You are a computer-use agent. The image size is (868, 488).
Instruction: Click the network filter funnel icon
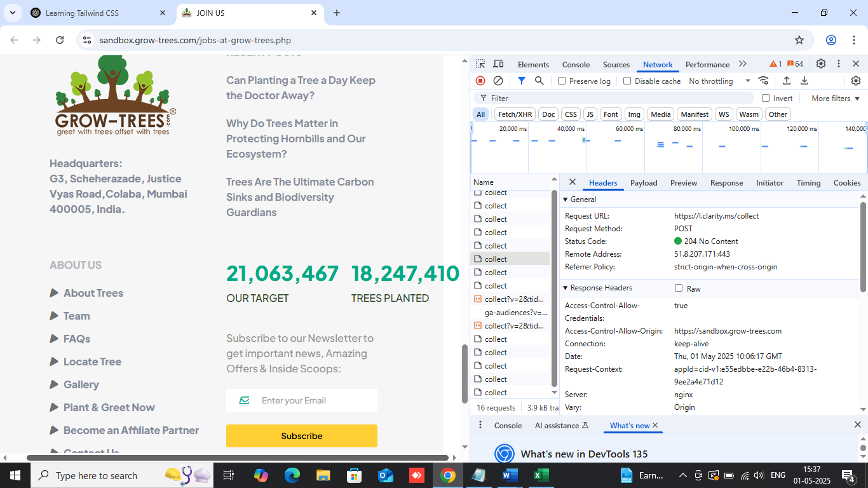click(x=521, y=81)
